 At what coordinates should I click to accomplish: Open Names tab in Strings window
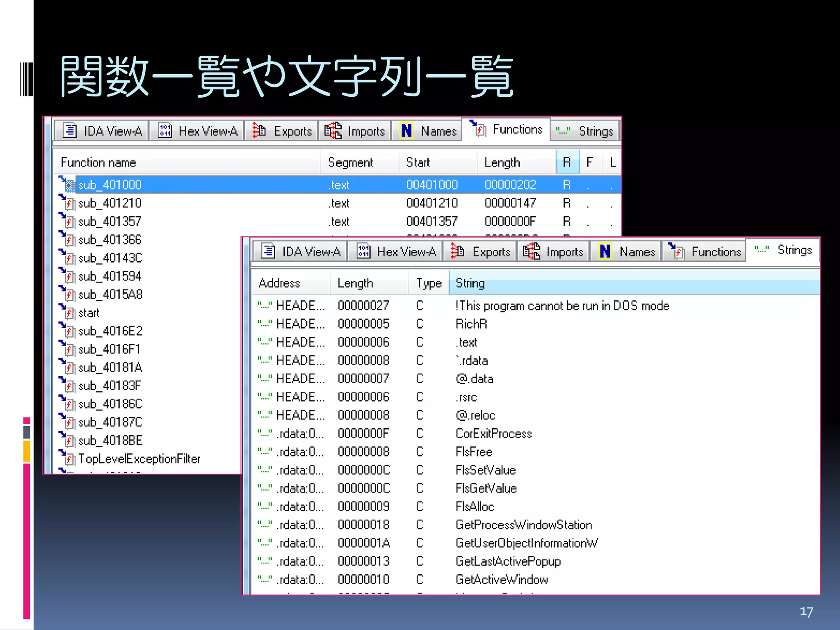click(x=626, y=251)
